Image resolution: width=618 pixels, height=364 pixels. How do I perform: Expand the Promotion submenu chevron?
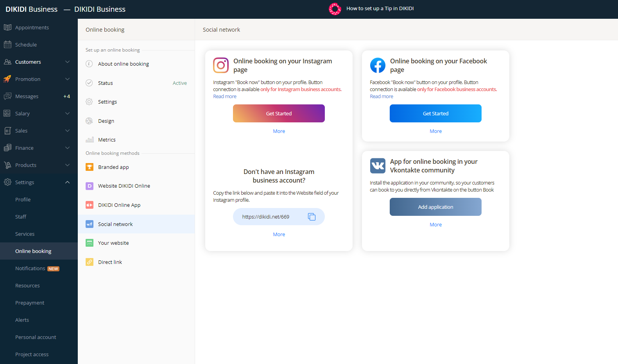coord(67,79)
